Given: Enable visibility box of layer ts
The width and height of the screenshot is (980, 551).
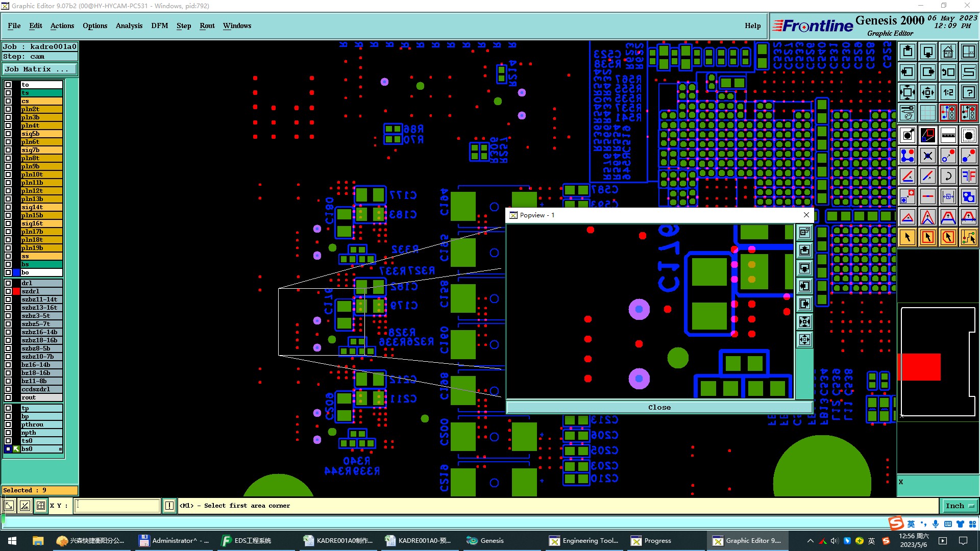Looking at the screenshot, I should [8, 93].
